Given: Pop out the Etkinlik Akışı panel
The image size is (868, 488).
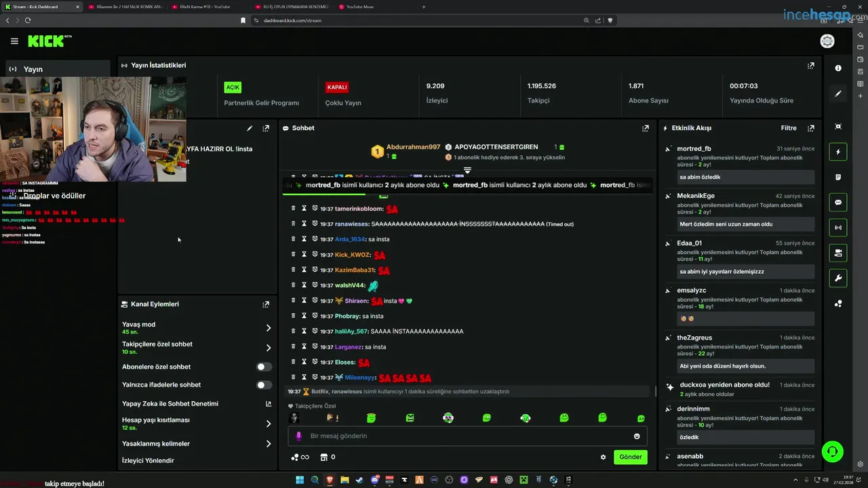Looking at the screenshot, I should click(x=810, y=128).
